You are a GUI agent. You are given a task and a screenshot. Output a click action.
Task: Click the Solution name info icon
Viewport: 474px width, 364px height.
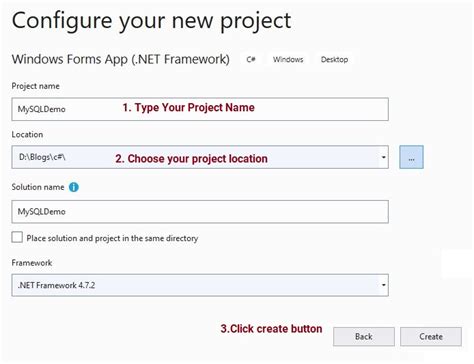pos(74,187)
